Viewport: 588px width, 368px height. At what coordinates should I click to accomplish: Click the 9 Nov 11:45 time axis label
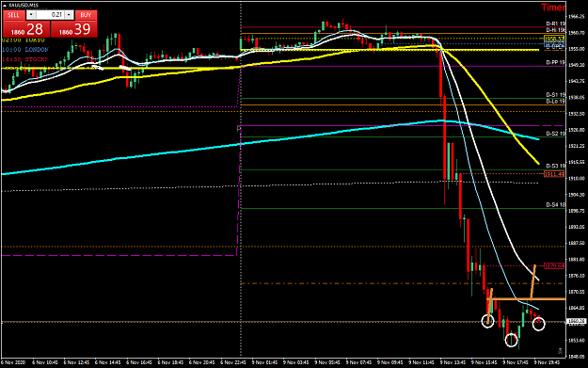(x=421, y=362)
